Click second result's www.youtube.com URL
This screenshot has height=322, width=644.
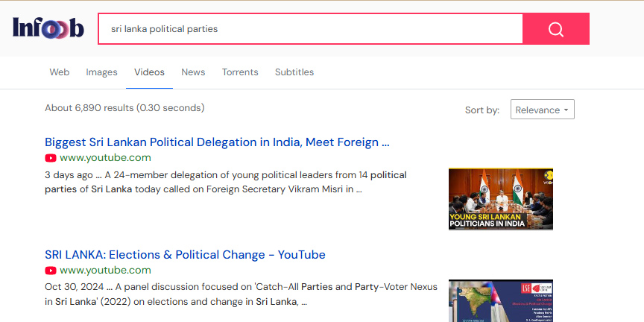point(105,270)
